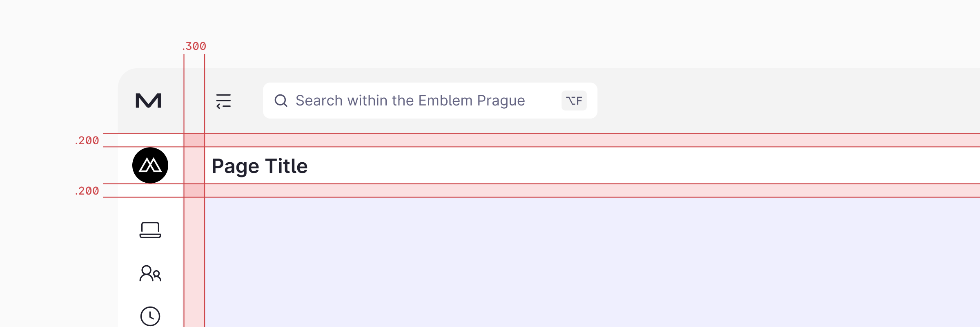
Task: Open the clock history sidebar icon
Action: 150,316
